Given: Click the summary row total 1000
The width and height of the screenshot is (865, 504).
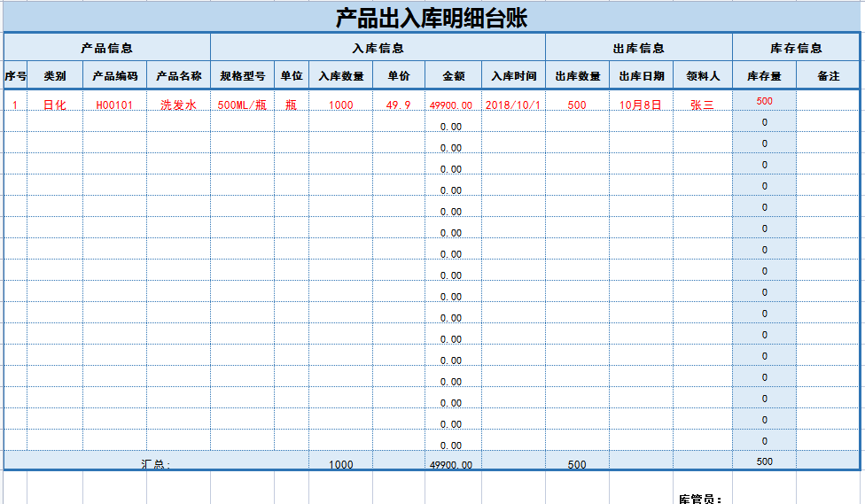Looking at the screenshot, I should 341,461.
